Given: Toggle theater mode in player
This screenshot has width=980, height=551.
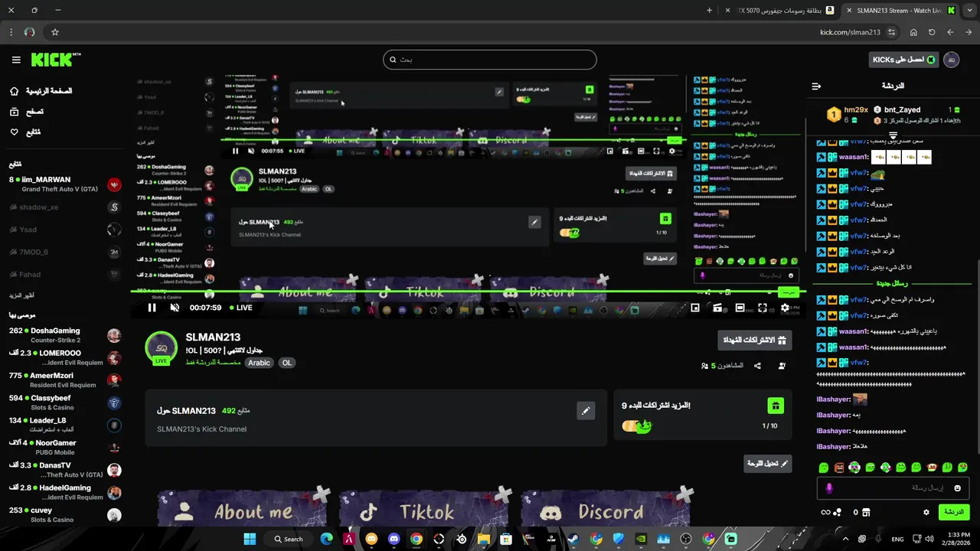Looking at the screenshot, I should (x=740, y=308).
